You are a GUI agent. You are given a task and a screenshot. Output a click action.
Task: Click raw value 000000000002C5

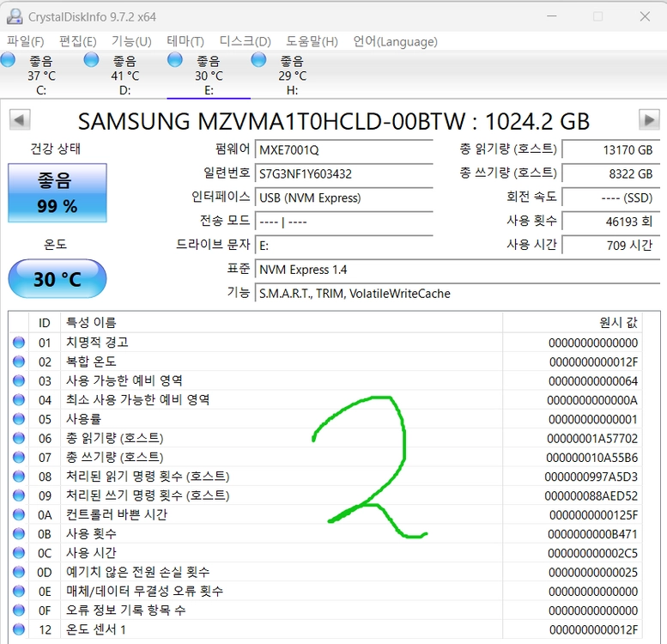(592, 553)
